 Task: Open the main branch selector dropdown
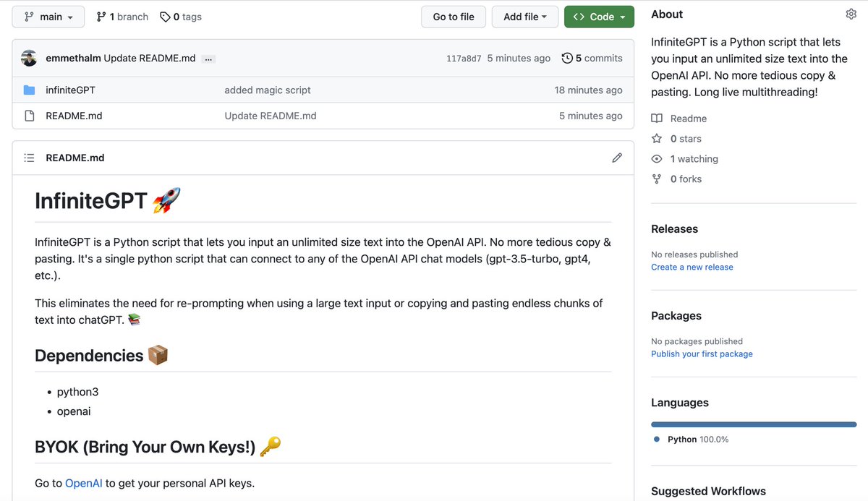point(48,17)
